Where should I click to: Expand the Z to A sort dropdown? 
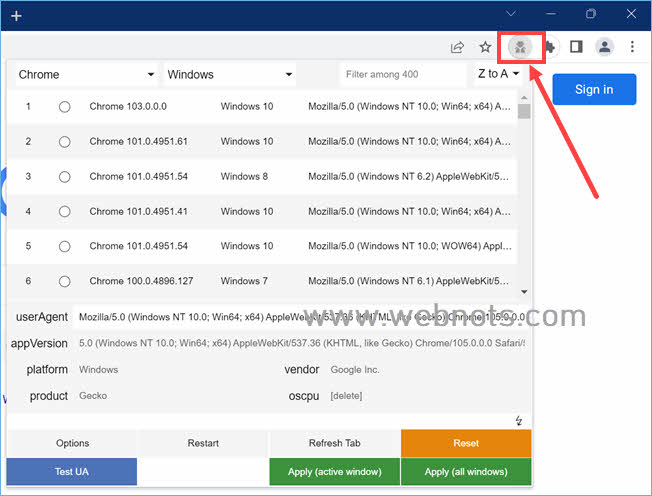tap(499, 75)
